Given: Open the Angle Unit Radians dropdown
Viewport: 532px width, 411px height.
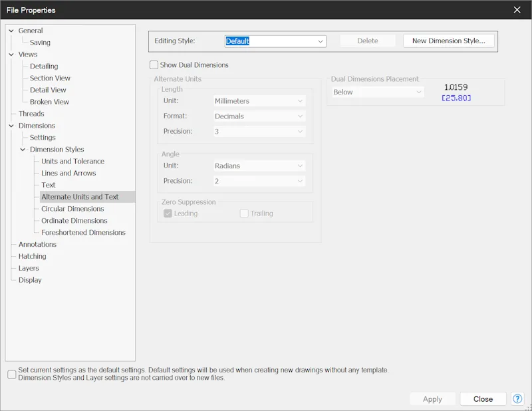Looking at the screenshot, I should point(259,166).
